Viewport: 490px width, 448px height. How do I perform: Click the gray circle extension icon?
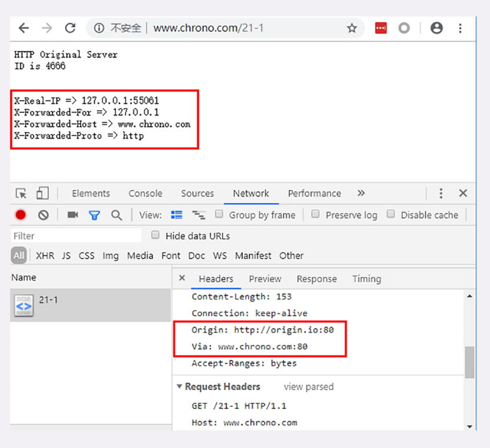[x=404, y=28]
